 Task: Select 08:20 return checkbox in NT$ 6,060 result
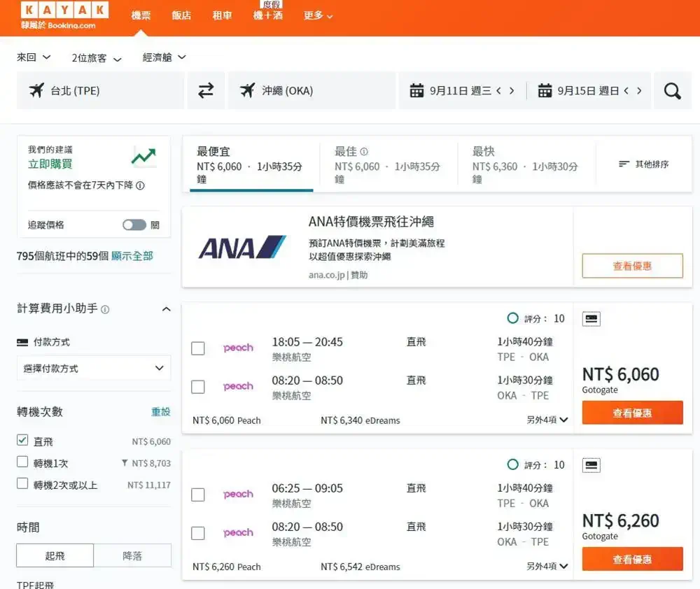pyautogui.click(x=198, y=387)
